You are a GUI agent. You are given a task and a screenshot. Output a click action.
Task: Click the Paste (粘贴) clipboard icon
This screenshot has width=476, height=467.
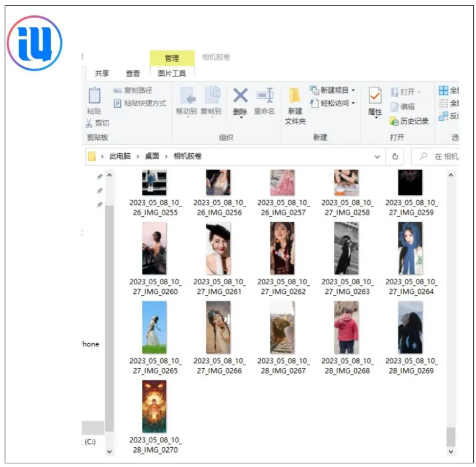(94, 96)
